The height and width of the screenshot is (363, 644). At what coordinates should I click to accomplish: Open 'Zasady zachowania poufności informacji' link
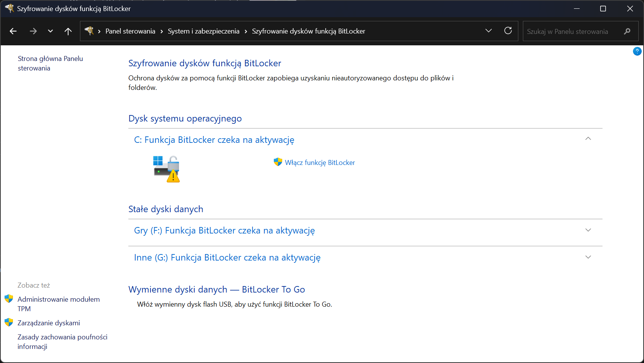(62, 342)
